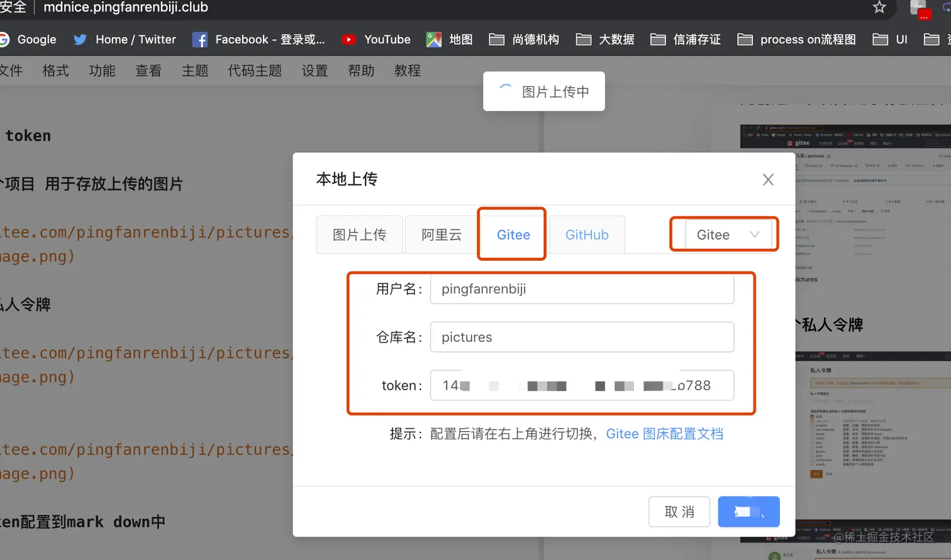
Task: Open the 尚德机构 bookmark folder
Action: (x=524, y=40)
